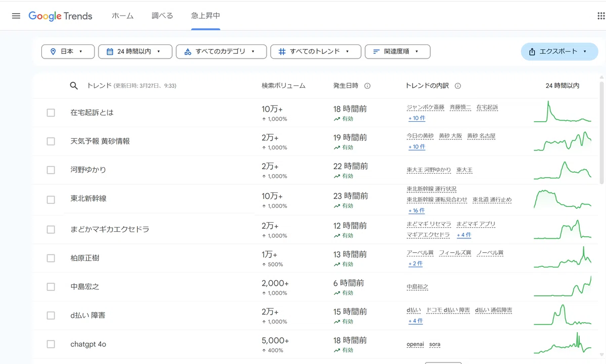606x364 pixels.
Task: Expand +4件 for d払い 障害
Action: click(416, 321)
